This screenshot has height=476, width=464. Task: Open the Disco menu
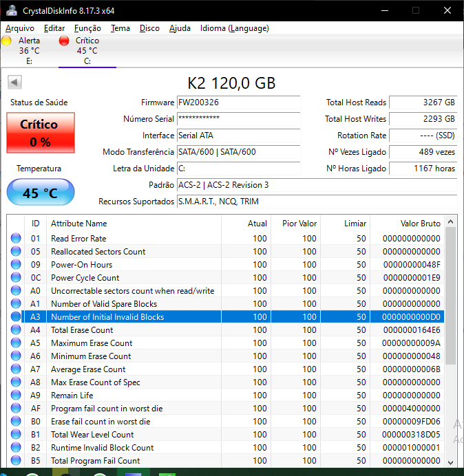[x=149, y=28]
